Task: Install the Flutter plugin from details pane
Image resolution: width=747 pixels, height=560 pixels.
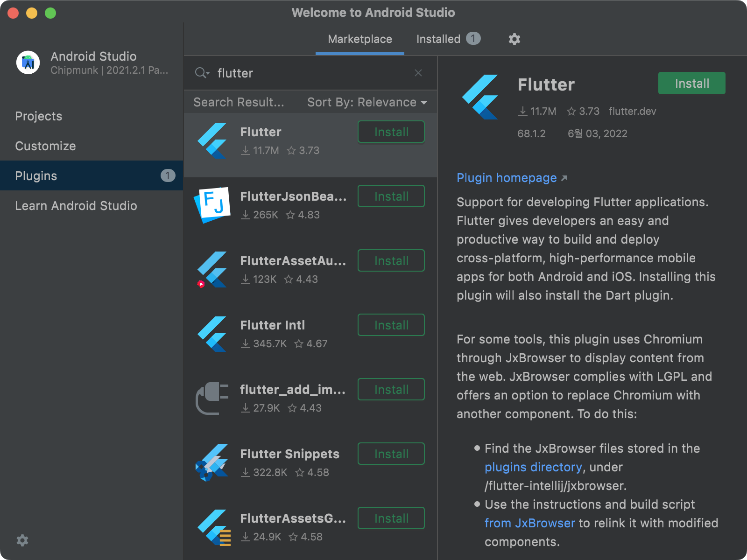Action: (x=692, y=83)
